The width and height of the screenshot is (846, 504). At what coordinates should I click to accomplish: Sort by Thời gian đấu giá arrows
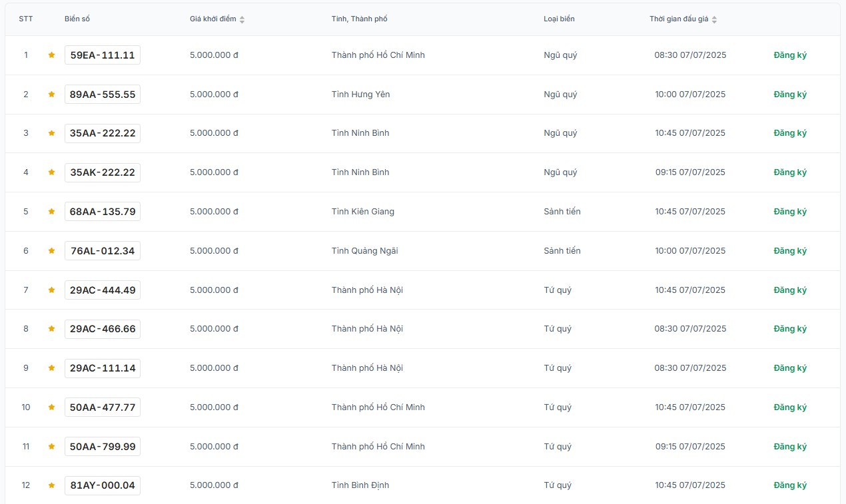tap(714, 19)
